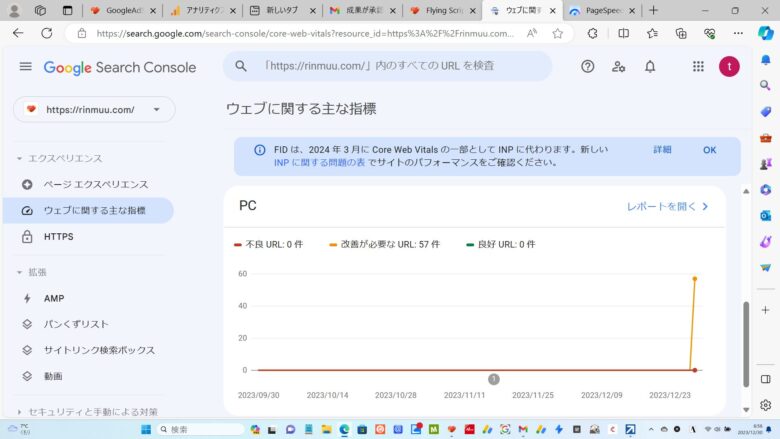Add this page to favorites using the star icon
This screenshot has height=439, width=780.
tap(558, 33)
